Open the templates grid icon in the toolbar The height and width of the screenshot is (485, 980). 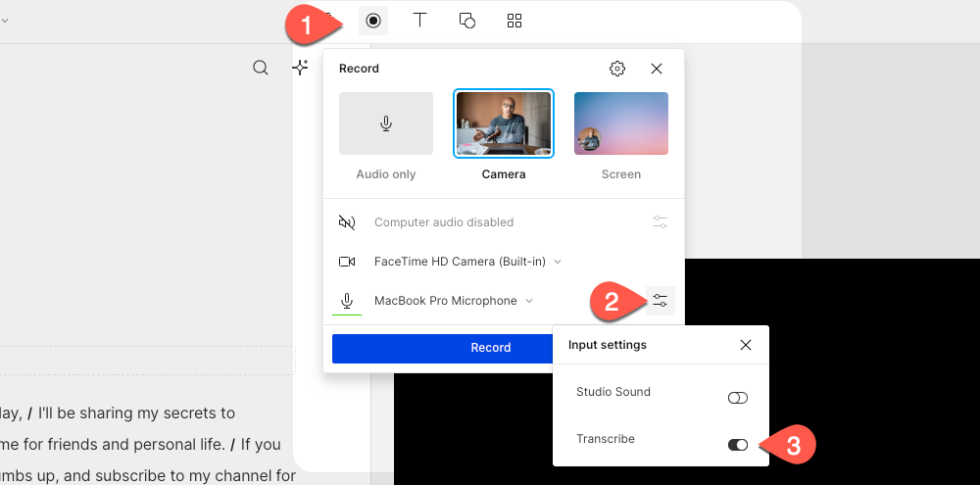[514, 21]
